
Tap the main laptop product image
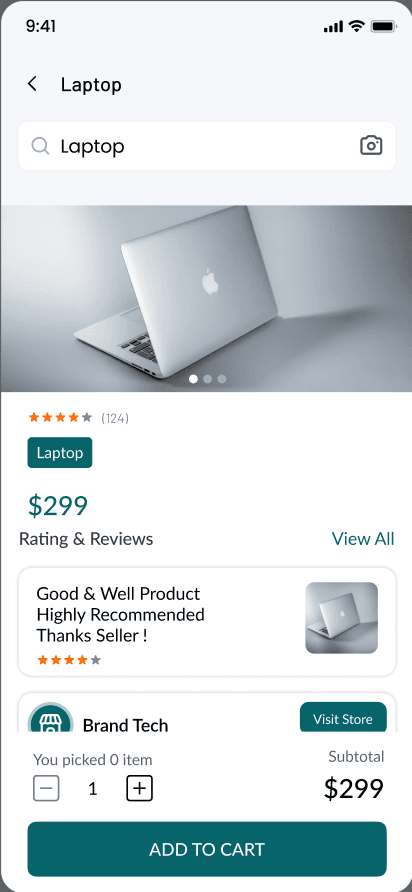click(206, 299)
